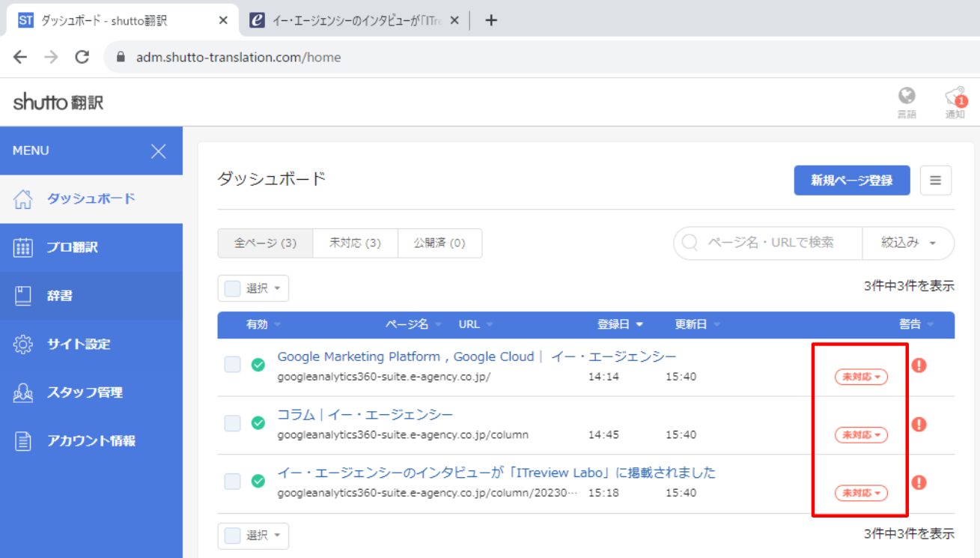Open the ITreview Labo interview page link
This screenshot has height=558, width=980.
click(x=496, y=473)
